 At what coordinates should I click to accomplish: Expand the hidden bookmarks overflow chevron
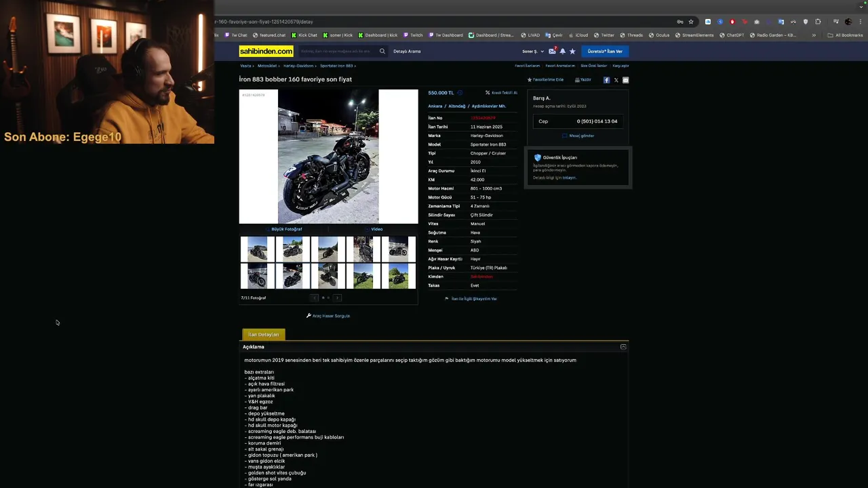click(814, 35)
